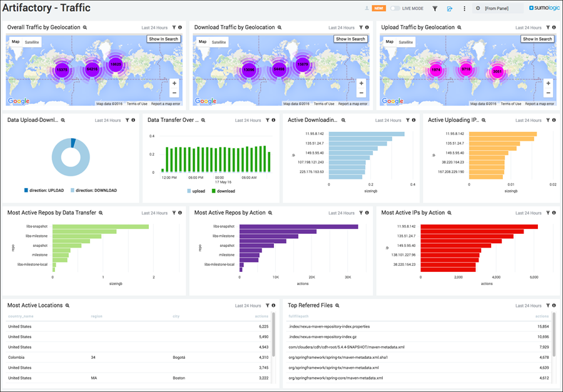This screenshot has width=563, height=392.
Task: Click the dashboard filter funnel icon
Action: pos(435,9)
